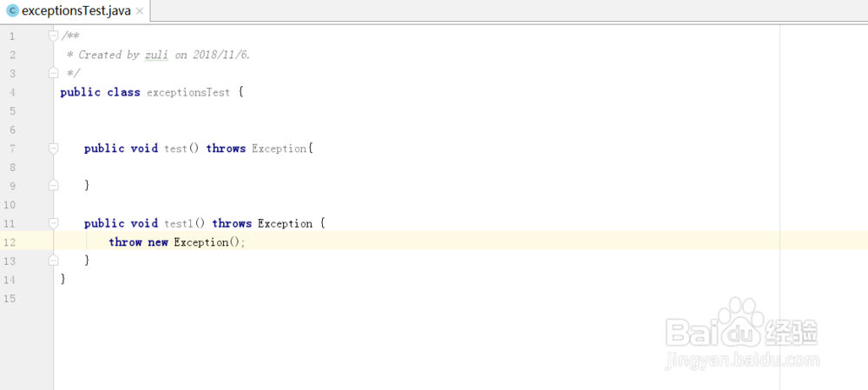Click line number 12 in the gutter
868x390 pixels.
click(x=10, y=241)
